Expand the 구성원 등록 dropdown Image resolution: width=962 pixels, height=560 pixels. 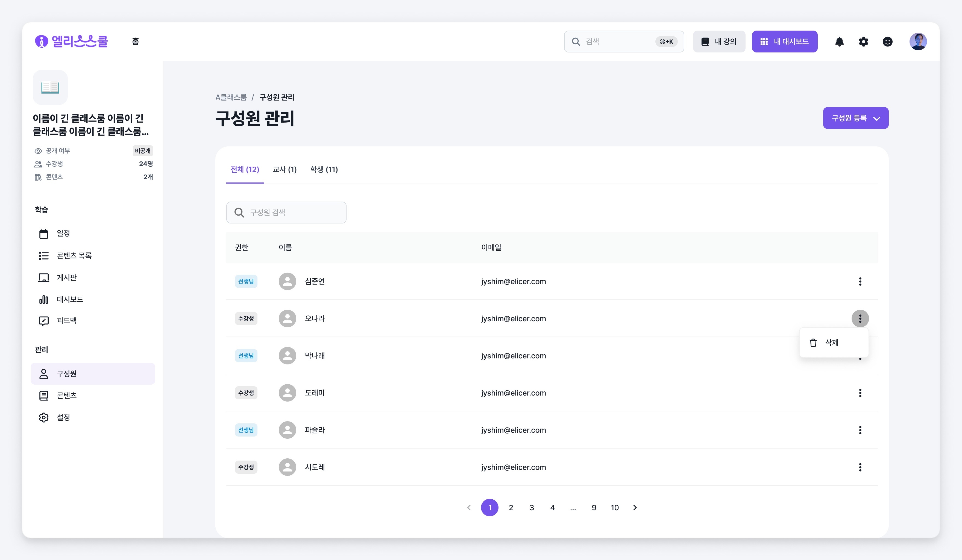pyautogui.click(x=855, y=118)
